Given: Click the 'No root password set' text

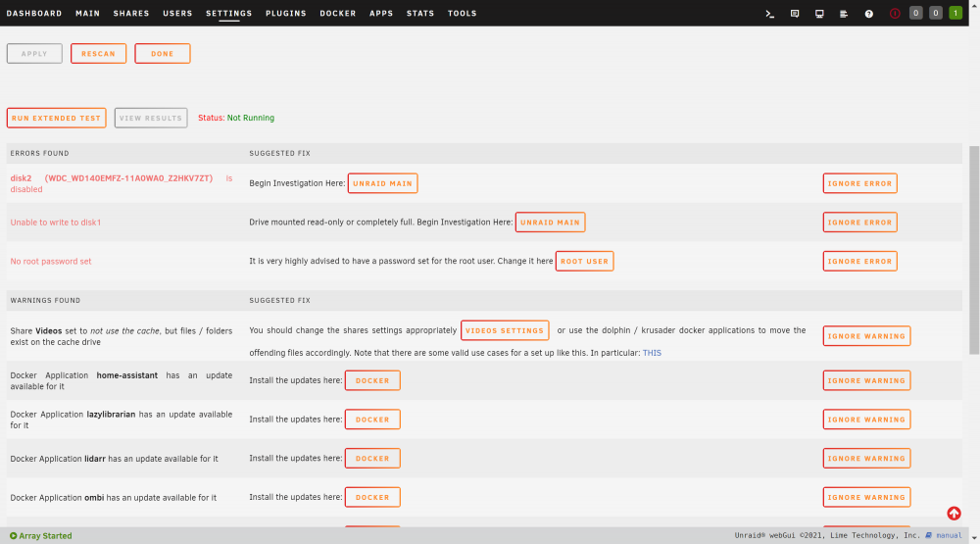Looking at the screenshot, I should [51, 262].
